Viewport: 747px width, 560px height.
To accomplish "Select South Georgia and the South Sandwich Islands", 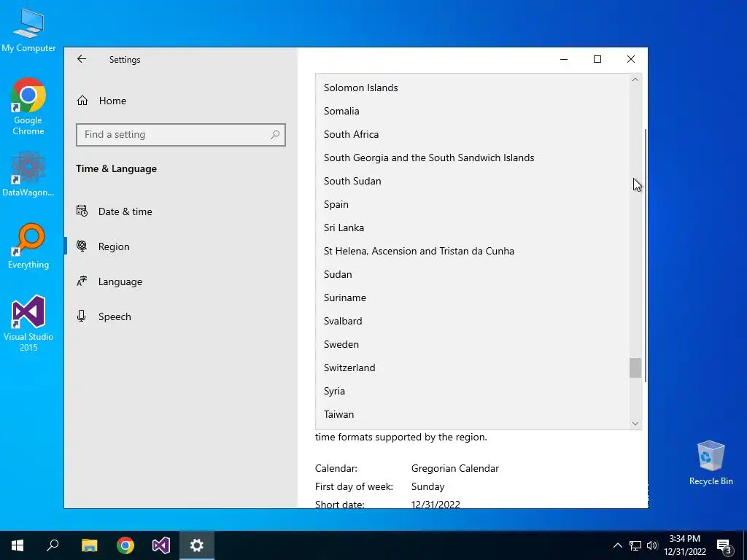I will click(x=472, y=157).
